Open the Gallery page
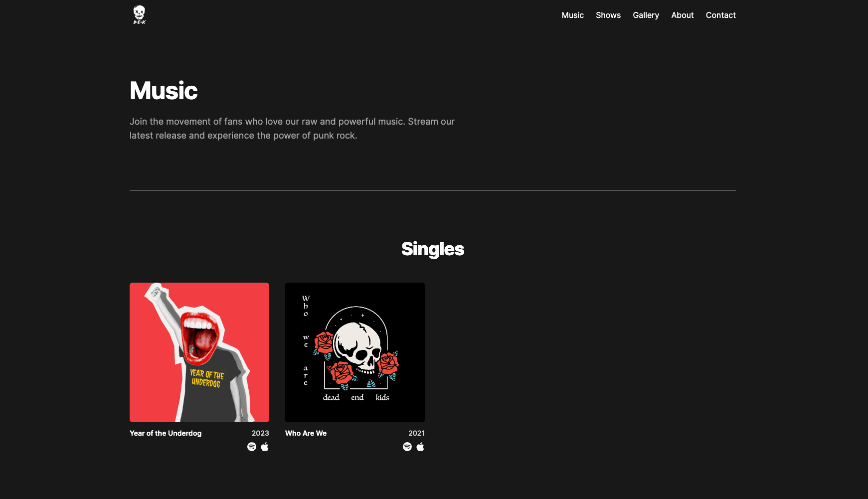Screen dimensions: 868x499 coord(646,15)
